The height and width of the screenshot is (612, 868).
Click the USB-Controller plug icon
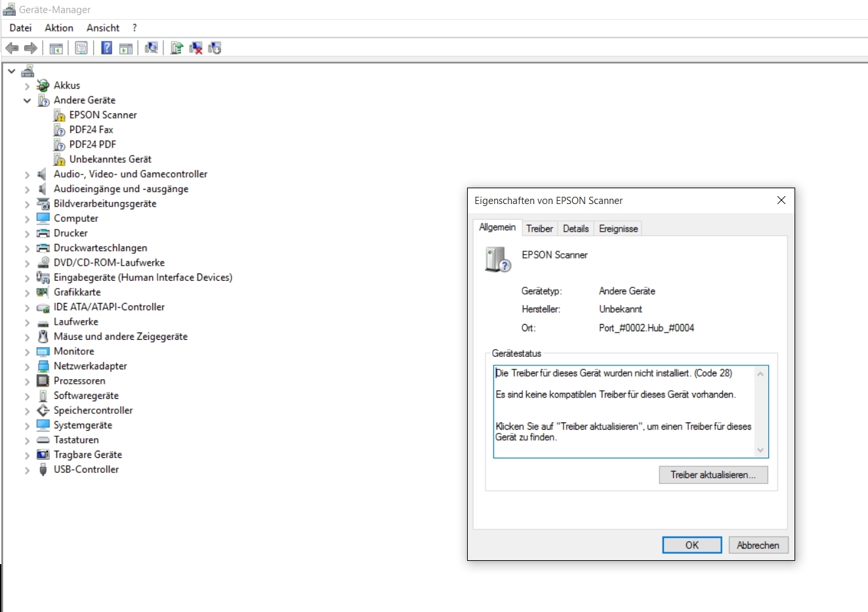[x=43, y=470]
